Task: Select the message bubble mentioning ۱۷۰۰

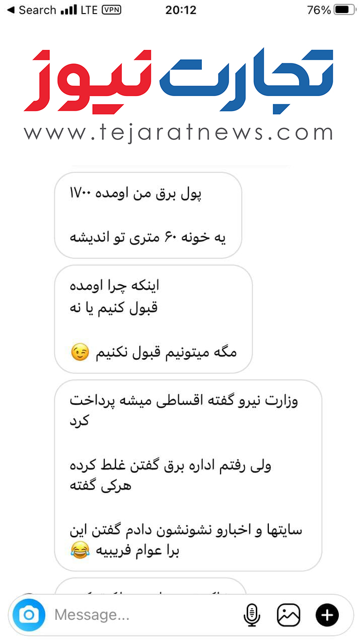Action: coord(148,215)
